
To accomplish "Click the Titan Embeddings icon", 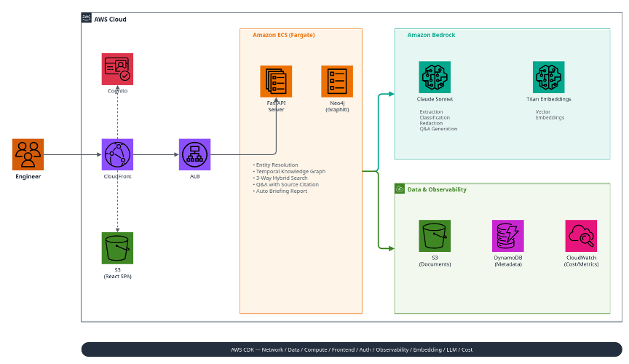I will pyautogui.click(x=549, y=77).
